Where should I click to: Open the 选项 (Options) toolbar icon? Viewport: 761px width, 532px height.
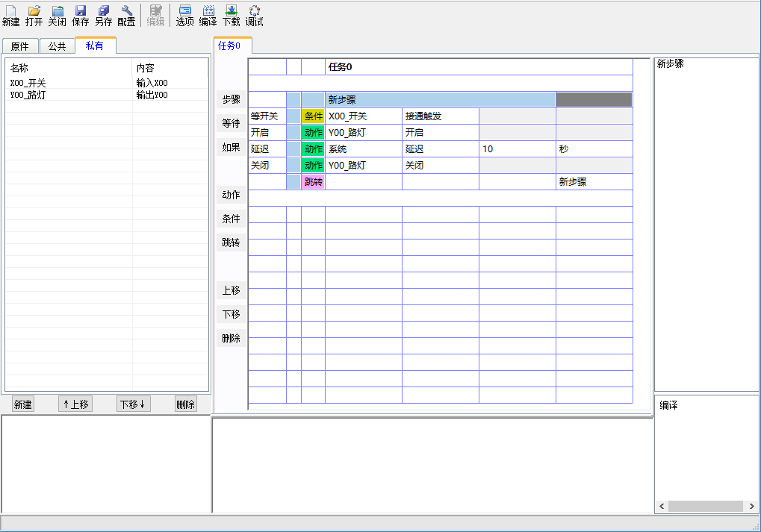click(x=184, y=15)
